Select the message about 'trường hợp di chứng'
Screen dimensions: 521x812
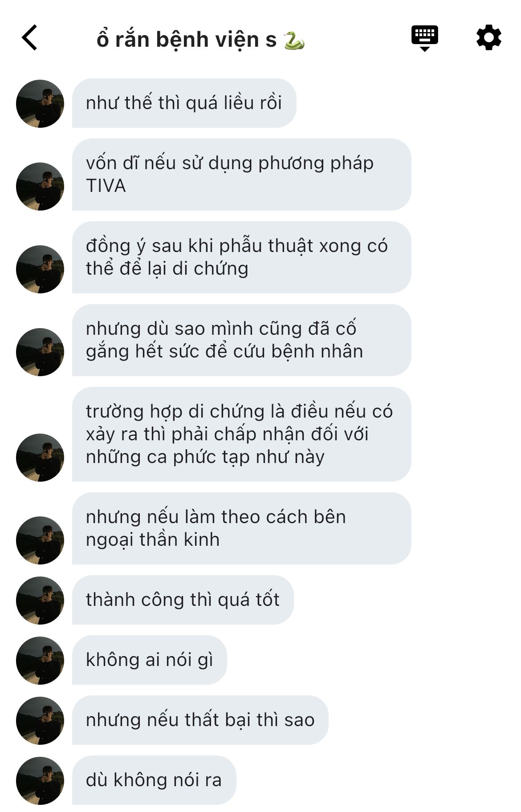pos(241,434)
